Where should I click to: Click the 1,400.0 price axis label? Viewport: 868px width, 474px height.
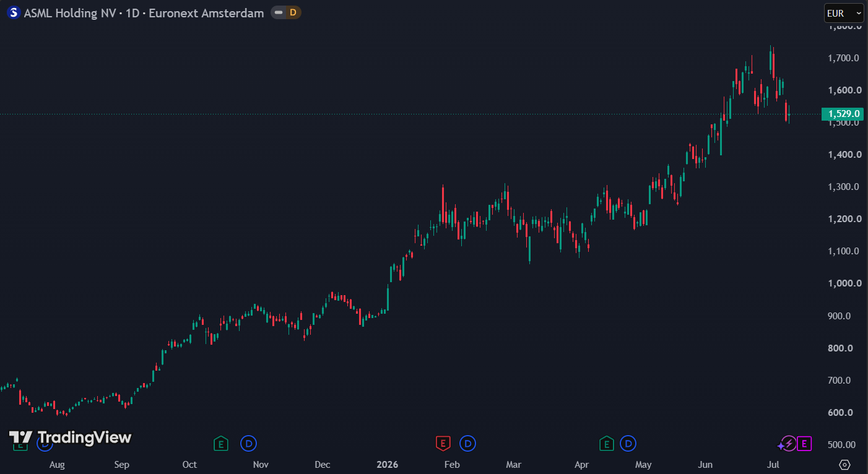coord(844,155)
